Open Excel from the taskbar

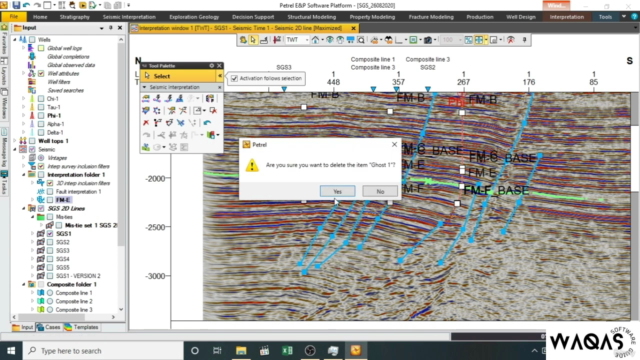click(287, 351)
